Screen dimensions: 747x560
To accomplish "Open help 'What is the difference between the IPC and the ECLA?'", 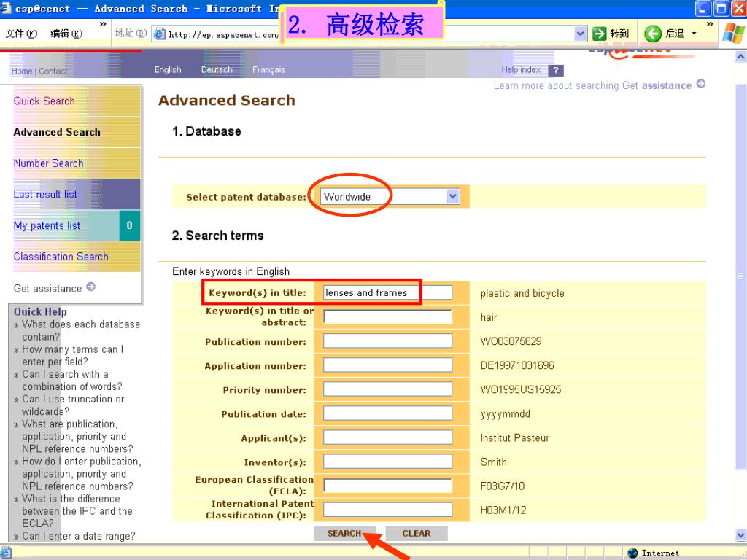I will (77, 511).
